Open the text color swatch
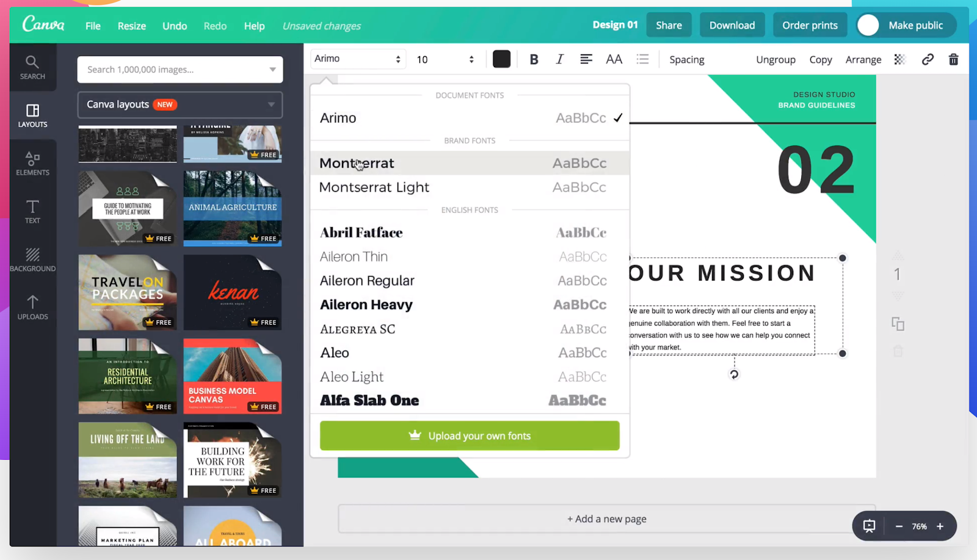The height and width of the screenshot is (560, 977). tap(501, 59)
